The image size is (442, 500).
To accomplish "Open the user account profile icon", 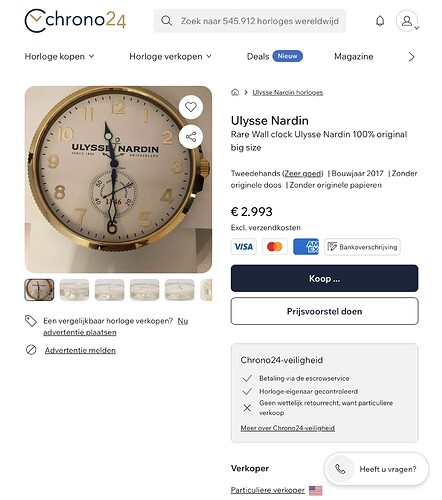I will [x=407, y=21].
